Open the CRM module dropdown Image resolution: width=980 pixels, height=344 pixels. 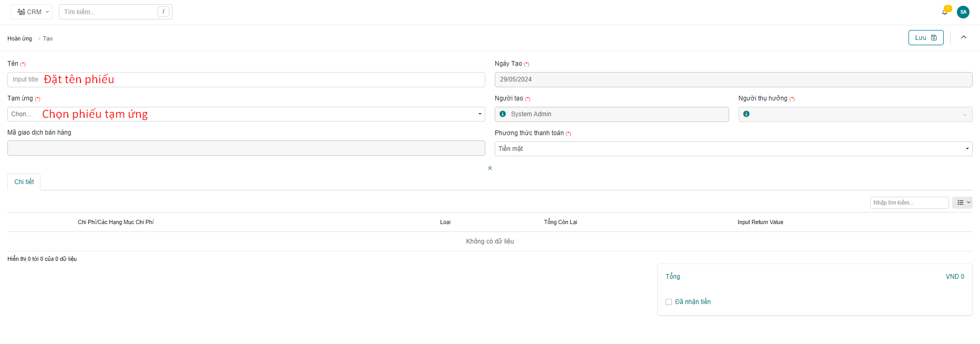(x=32, y=12)
